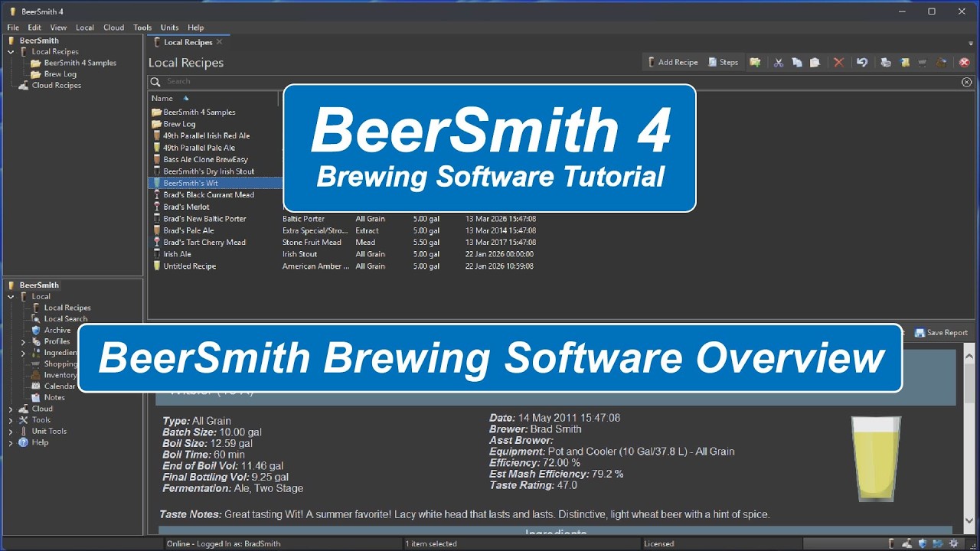The height and width of the screenshot is (551, 980).
Task: Select Brad's Black Currant Mead recipe
Action: [208, 194]
